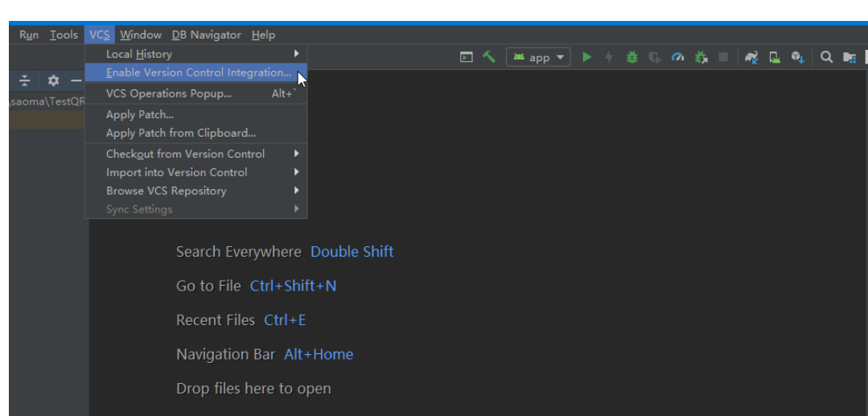Image resolution: width=868 pixels, height=416 pixels.
Task: Choose Apply Patch... from VCS menu
Action: pyautogui.click(x=196, y=115)
